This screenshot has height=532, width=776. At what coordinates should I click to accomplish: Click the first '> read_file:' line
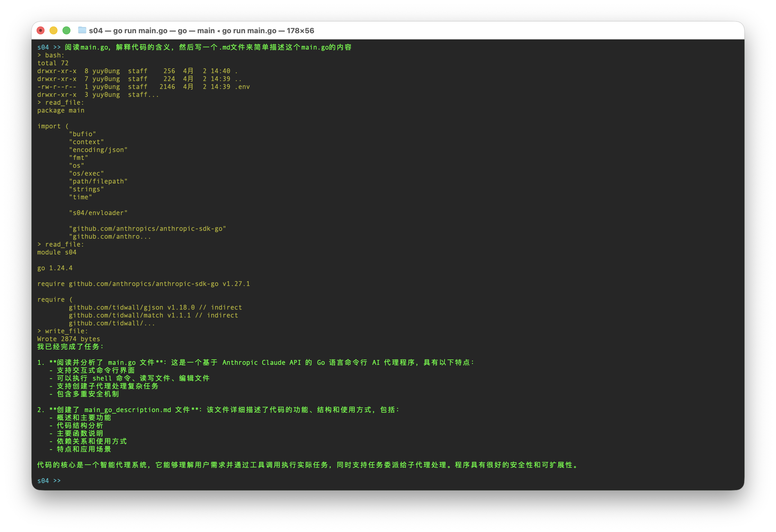pyautogui.click(x=61, y=102)
